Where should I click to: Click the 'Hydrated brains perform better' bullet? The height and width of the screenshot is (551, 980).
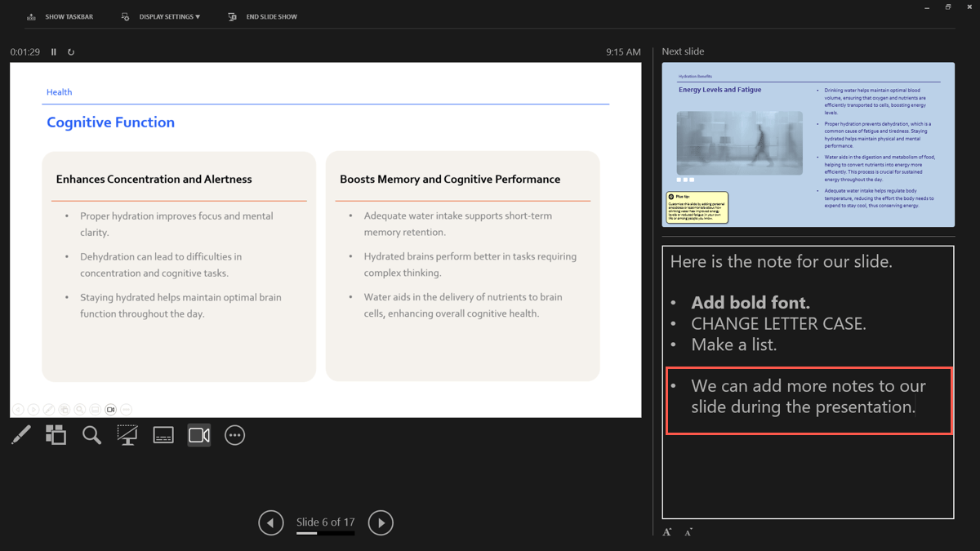click(x=470, y=265)
